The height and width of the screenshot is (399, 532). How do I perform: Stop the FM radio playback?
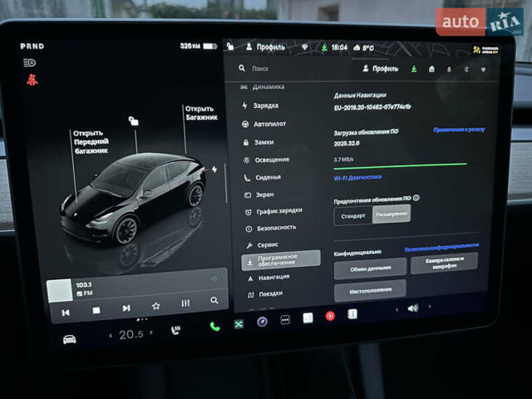tap(96, 310)
